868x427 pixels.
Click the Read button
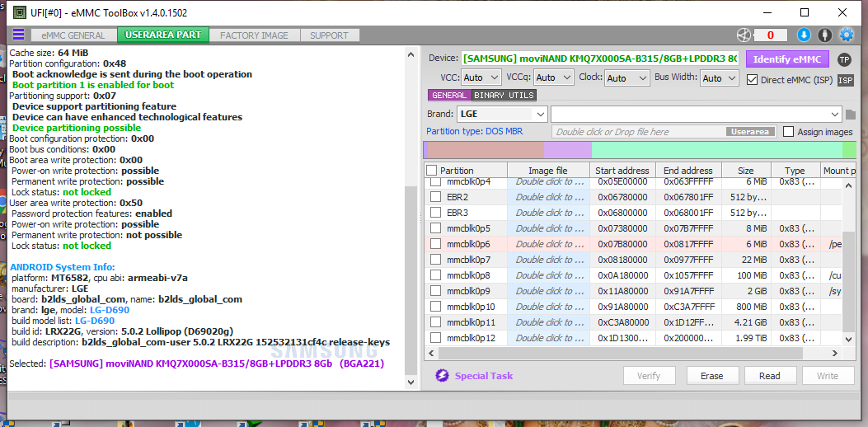(769, 376)
